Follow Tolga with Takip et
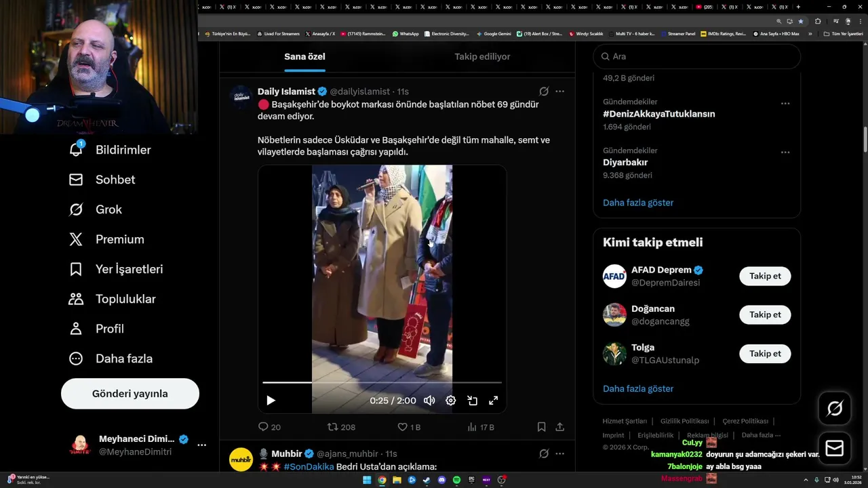 [765, 354]
